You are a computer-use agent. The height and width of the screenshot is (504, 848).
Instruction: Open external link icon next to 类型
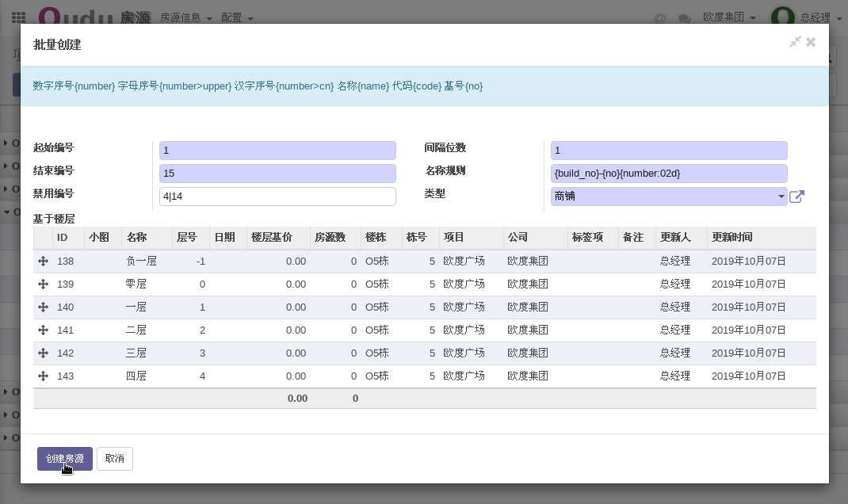[x=796, y=197]
